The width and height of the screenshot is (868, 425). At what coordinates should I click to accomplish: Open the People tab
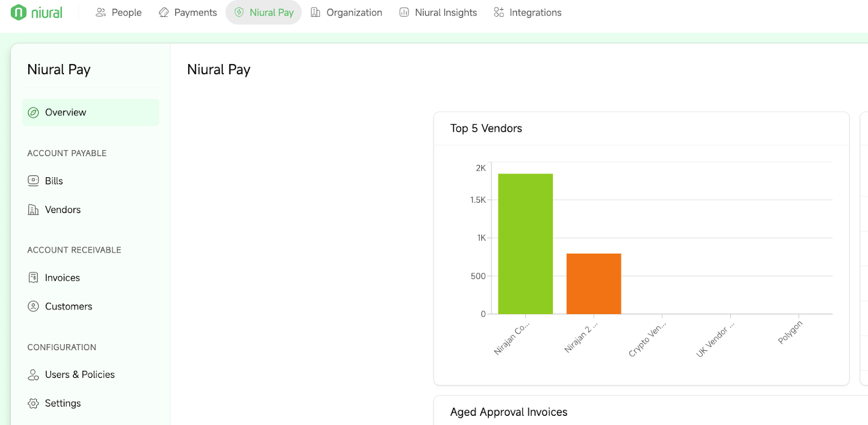[x=118, y=12]
